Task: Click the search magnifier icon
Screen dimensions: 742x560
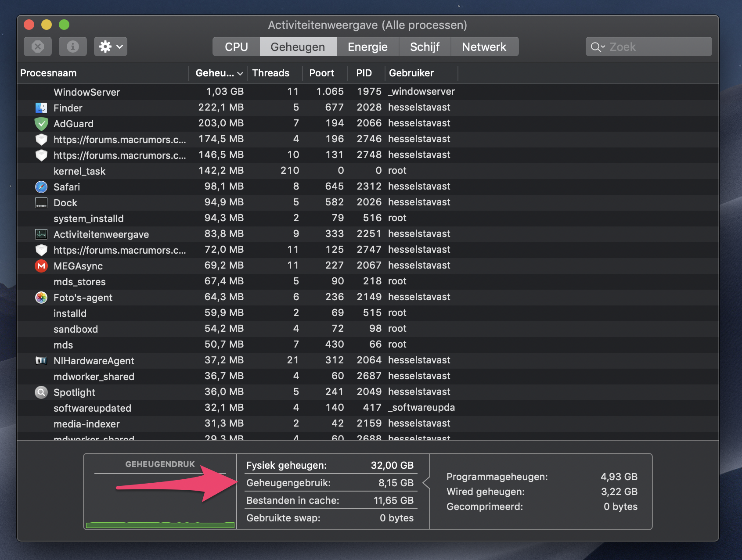Action: click(597, 47)
